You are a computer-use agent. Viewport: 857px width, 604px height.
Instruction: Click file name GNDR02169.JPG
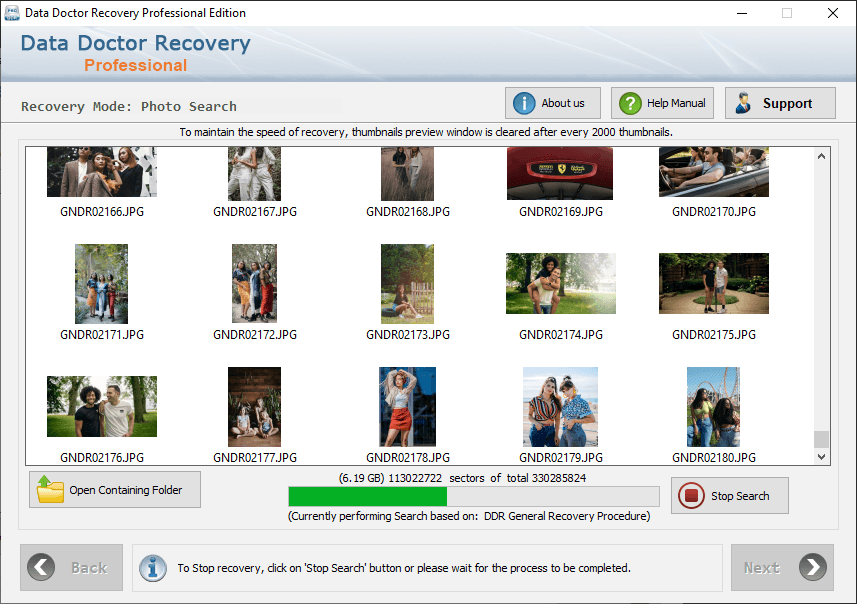561,212
